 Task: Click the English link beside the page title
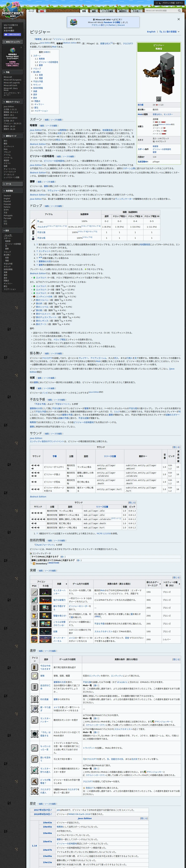(x=151, y=32)
